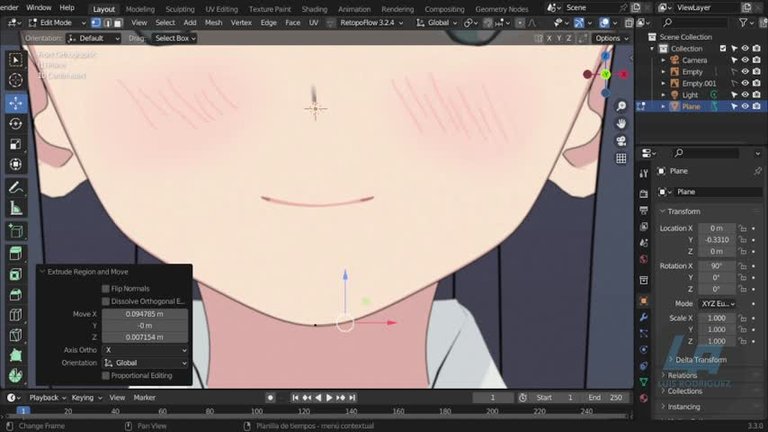Open the Object properties orange square tab
Image resolution: width=768 pixels, height=432 pixels.
[x=644, y=301]
